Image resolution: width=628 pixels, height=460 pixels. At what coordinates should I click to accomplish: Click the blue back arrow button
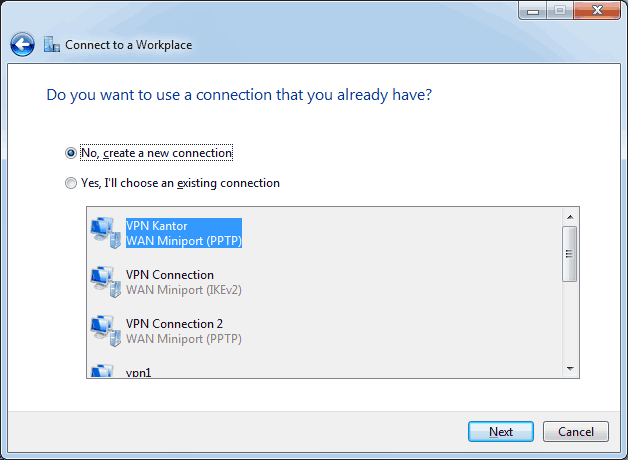(x=22, y=44)
